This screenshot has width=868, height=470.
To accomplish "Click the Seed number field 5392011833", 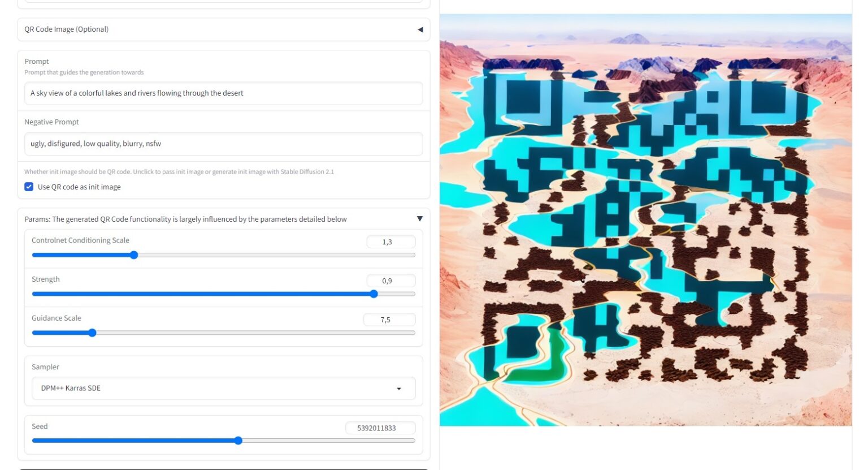I will tap(380, 428).
